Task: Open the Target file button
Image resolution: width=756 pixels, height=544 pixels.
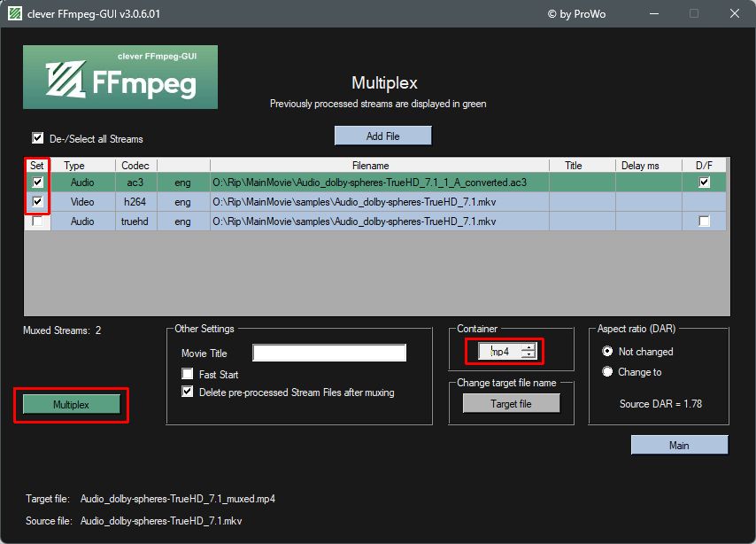Action: click(511, 403)
